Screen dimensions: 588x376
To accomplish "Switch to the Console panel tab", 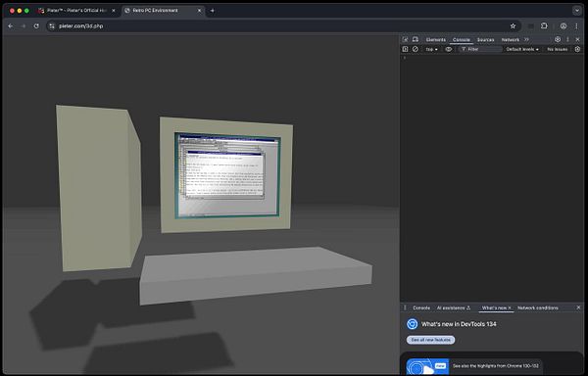I will 462,39.
